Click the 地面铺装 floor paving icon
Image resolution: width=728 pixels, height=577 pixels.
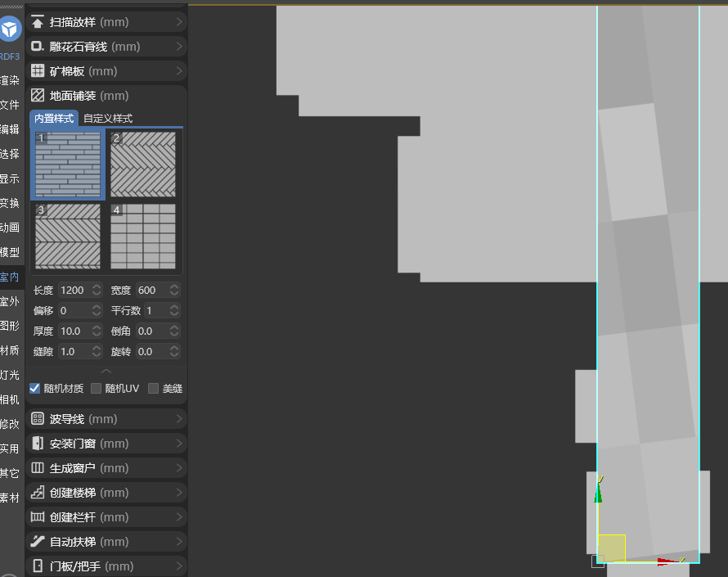[x=37, y=96]
